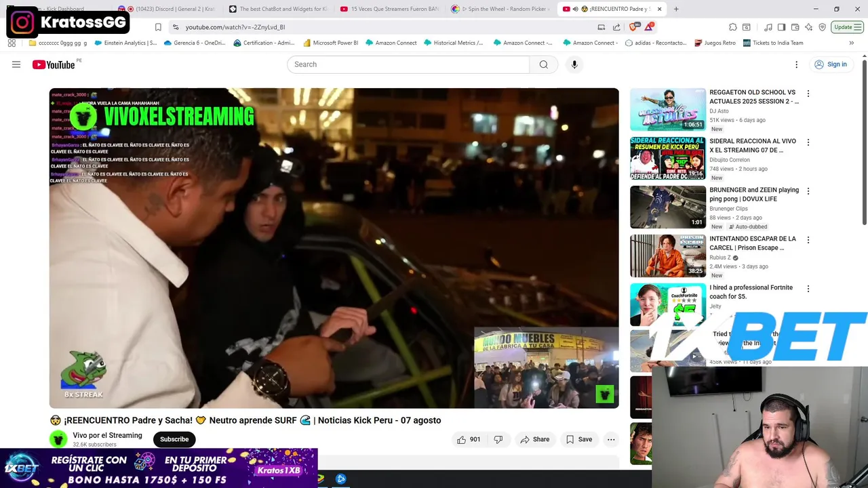The height and width of the screenshot is (488, 868).
Task: Open Gerencia 6 - OneDrive bookmark
Action: pos(194,43)
